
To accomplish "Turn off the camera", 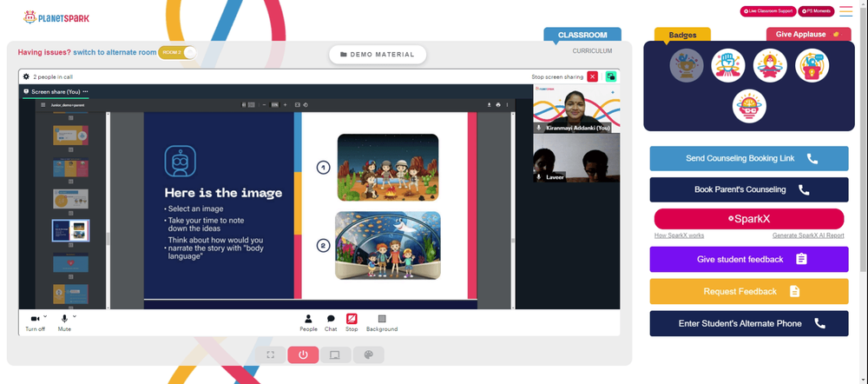I will coord(35,322).
